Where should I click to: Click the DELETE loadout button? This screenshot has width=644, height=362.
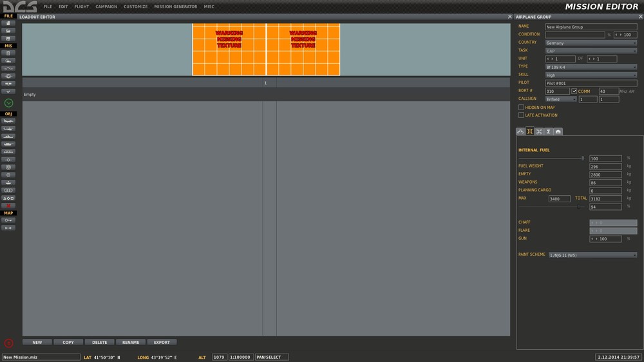tap(99, 342)
